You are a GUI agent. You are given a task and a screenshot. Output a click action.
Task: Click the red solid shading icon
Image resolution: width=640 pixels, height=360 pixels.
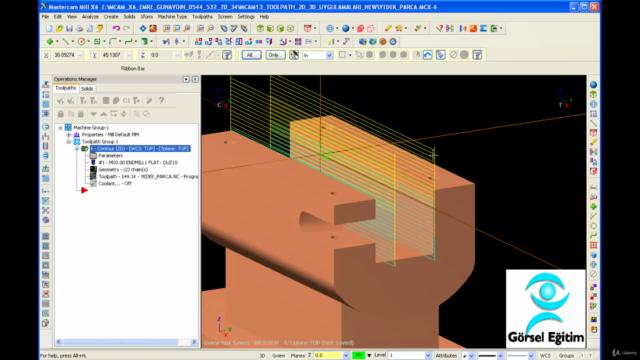pos(360,28)
